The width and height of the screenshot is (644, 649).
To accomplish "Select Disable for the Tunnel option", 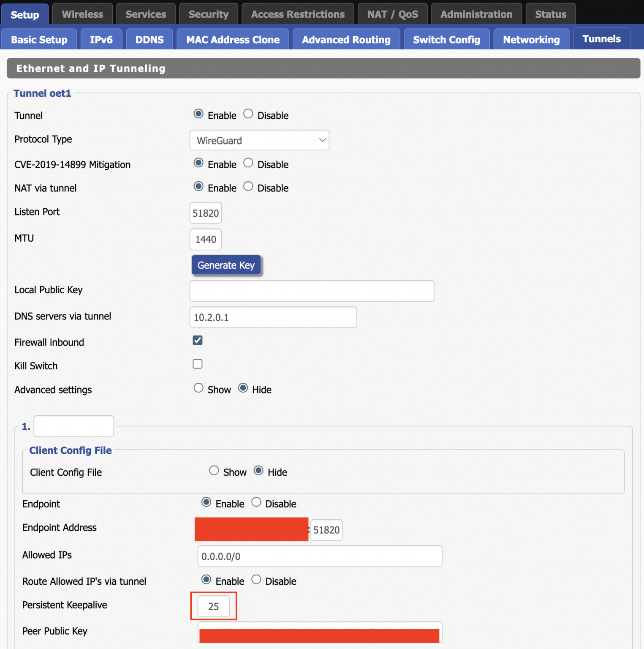I will point(248,114).
